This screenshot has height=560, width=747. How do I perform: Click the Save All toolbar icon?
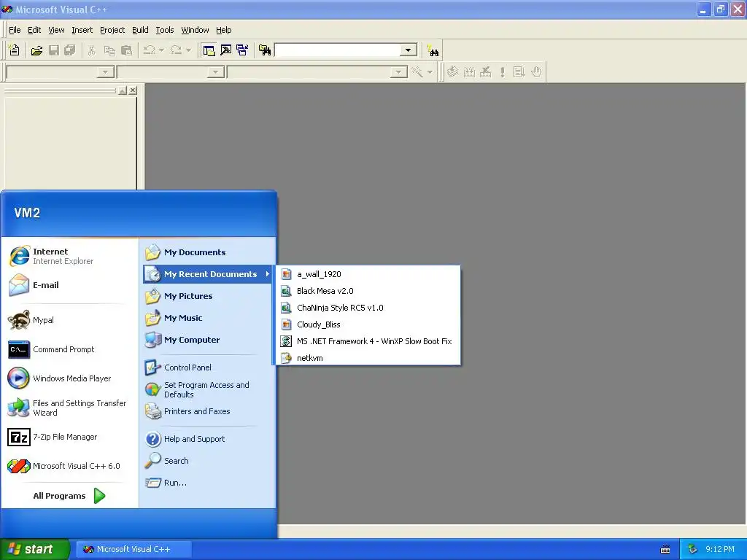coord(70,50)
